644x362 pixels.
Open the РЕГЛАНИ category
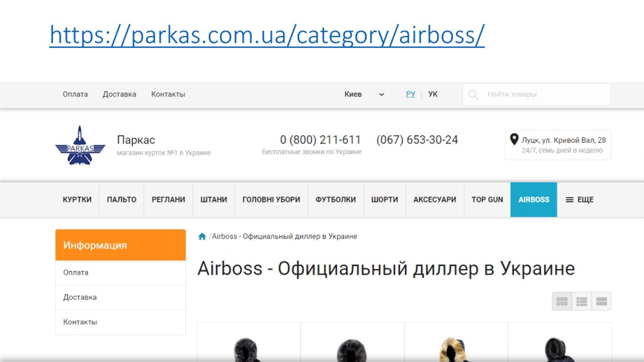point(168,200)
